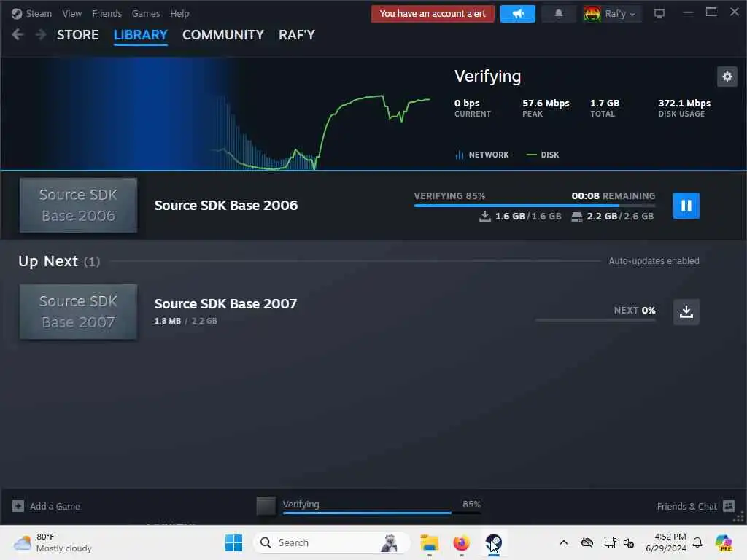This screenshot has width=747, height=560.
Task: Open the taskbar clock and date
Action: 666,542
